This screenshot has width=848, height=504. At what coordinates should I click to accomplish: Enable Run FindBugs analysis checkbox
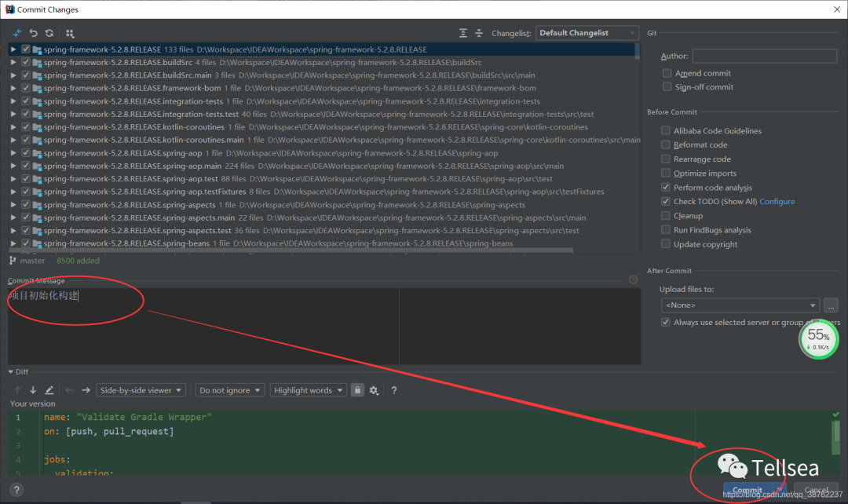coord(666,230)
